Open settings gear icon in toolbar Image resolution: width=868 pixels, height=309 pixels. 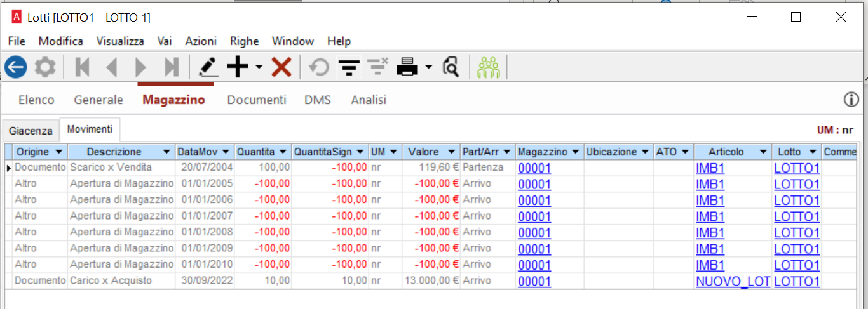44,67
